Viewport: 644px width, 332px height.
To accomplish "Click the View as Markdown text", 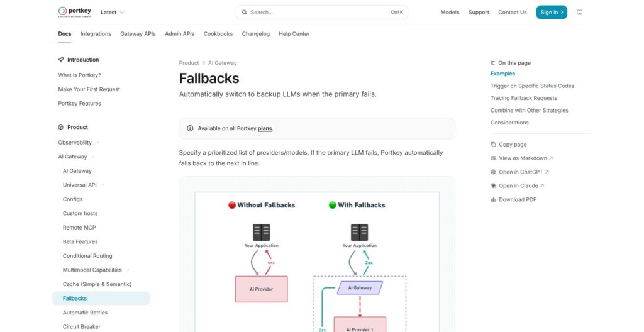I will tap(523, 158).
